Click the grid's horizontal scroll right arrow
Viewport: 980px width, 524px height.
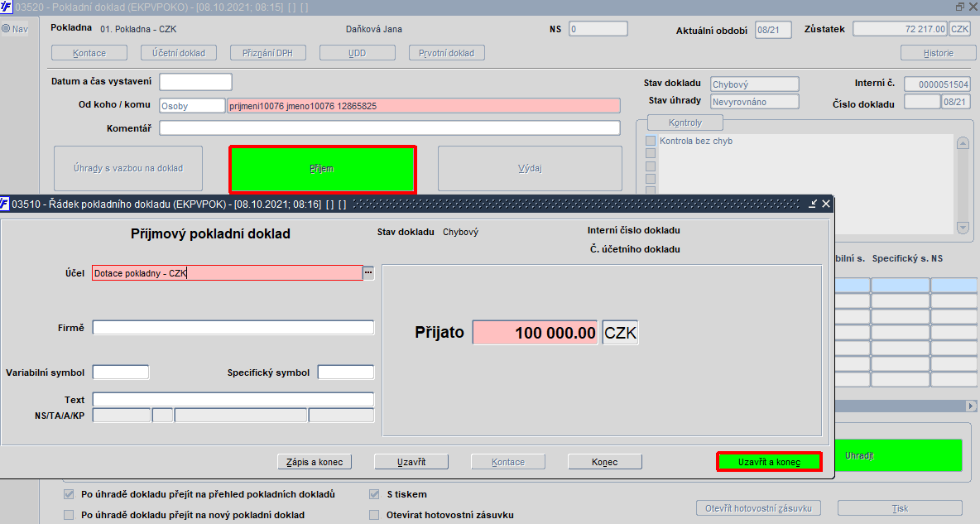click(x=971, y=406)
